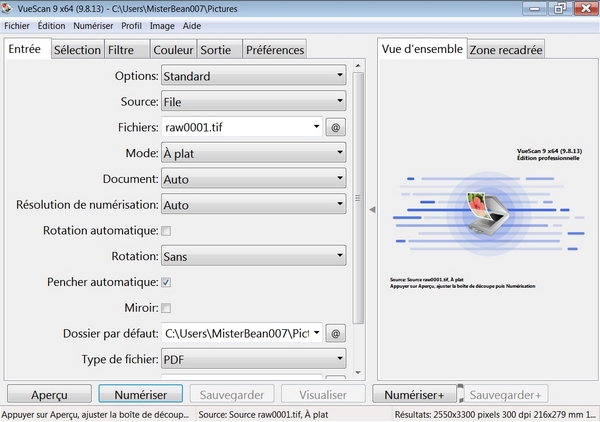Restore down the VueScan window

(x=560, y=8)
